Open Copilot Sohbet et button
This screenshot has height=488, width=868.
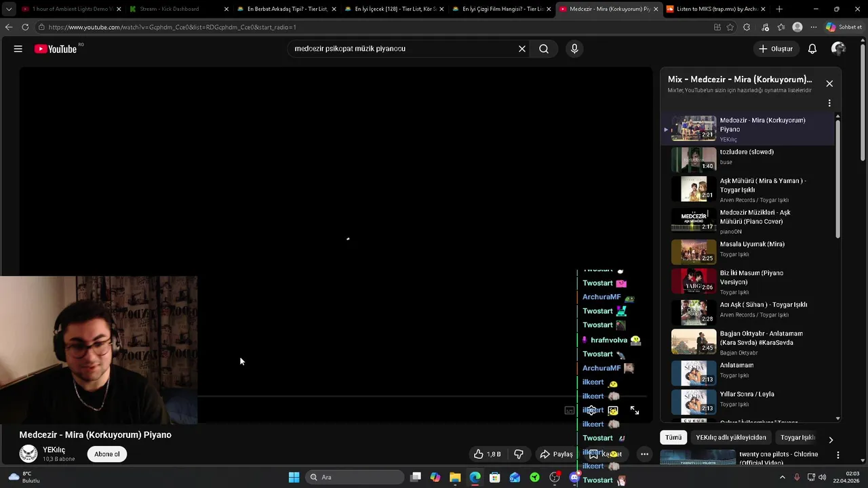pos(844,27)
